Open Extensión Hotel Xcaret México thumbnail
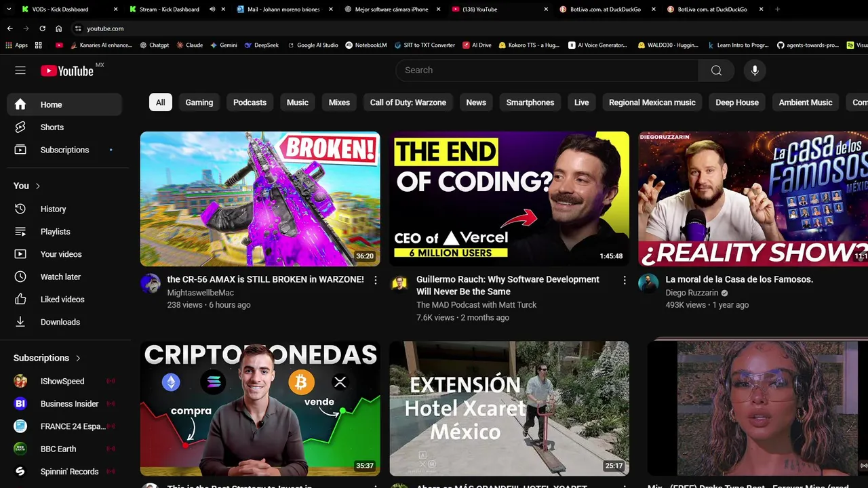 click(509, 408)
